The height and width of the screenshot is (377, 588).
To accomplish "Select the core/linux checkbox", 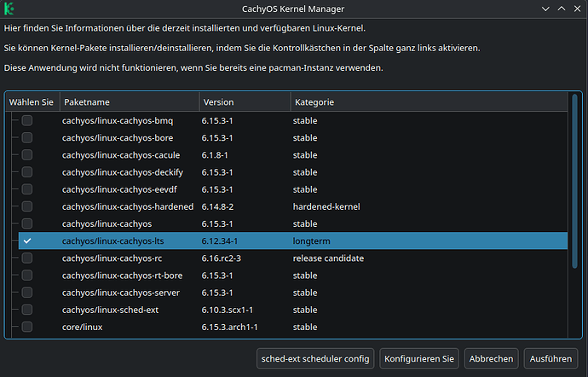I will [27, 327].
